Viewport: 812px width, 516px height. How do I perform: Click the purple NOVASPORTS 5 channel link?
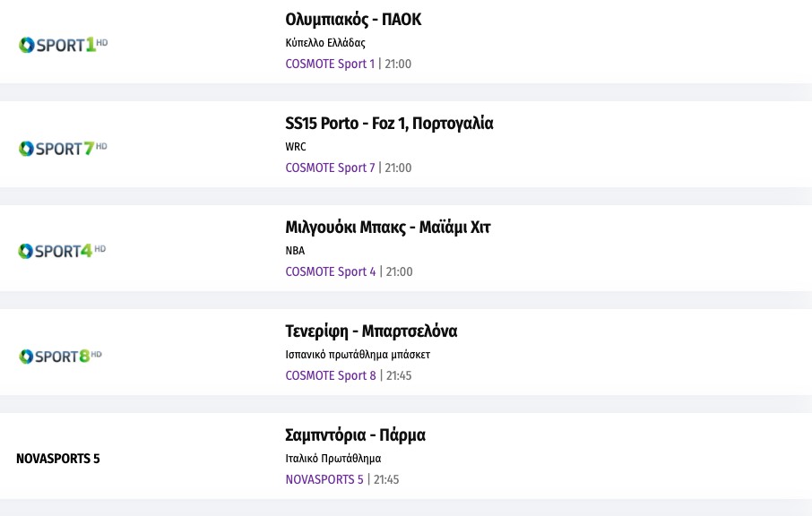click(x=324, y=479)
